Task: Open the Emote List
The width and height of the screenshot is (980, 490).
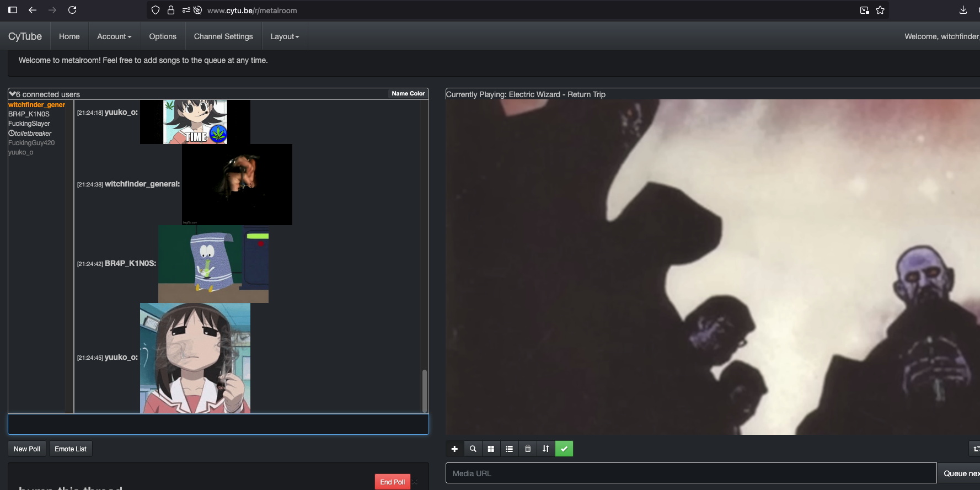Action: tap(71, 449)
